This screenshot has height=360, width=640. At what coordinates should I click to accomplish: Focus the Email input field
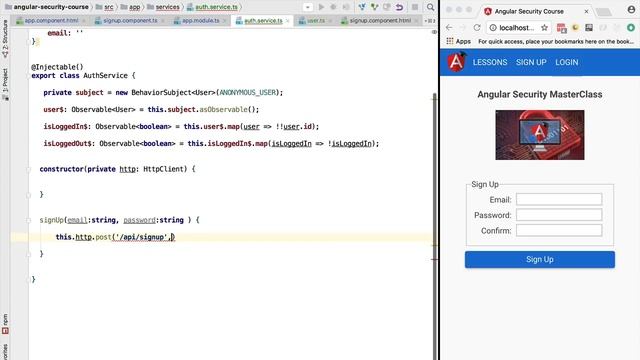pos(559,199)
